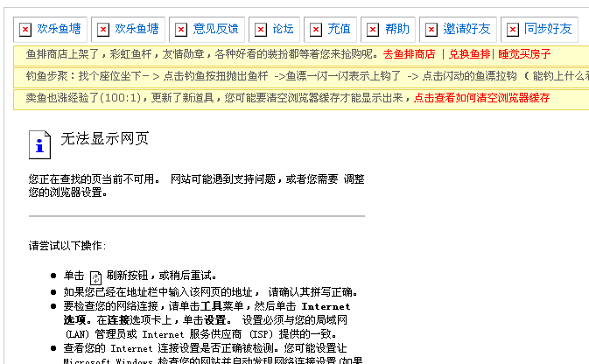Viewport: 589px width, 364px height.
Task: Click broken image icon beside 意见反馈
Action: (x=181, y=29)
